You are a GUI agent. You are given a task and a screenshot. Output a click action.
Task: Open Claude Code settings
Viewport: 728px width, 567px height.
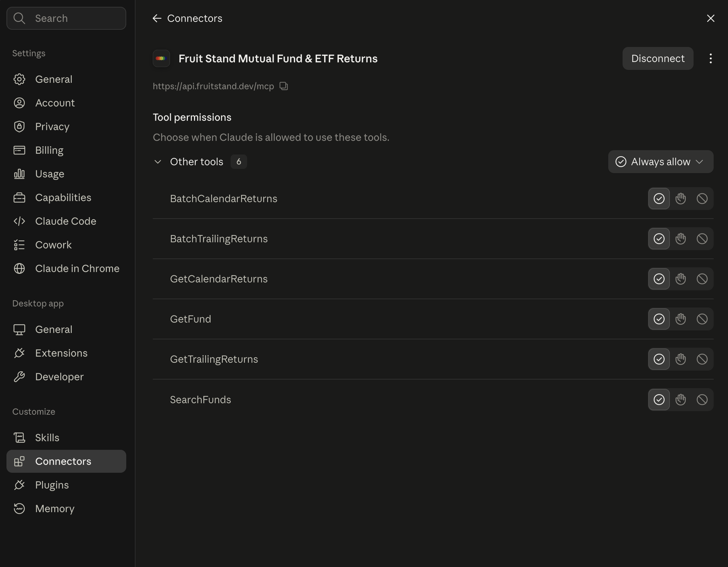pyautogui.click(x=66, y=221)
